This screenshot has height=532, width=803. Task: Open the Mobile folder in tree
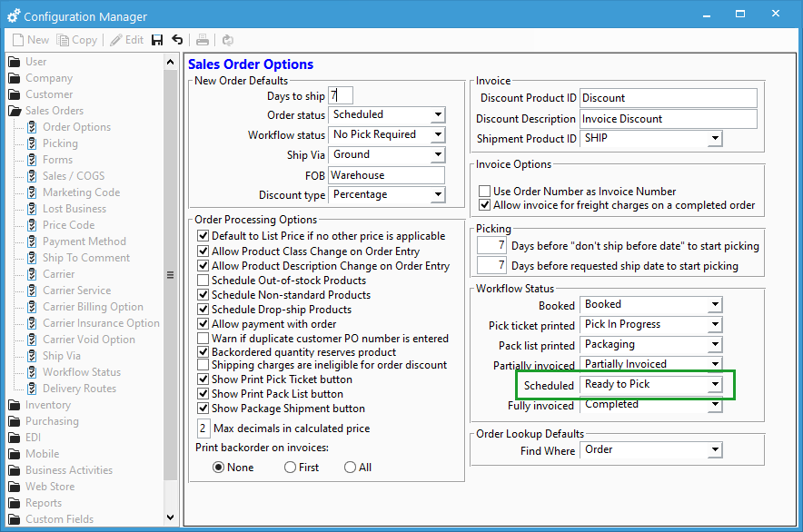(34, 454)
